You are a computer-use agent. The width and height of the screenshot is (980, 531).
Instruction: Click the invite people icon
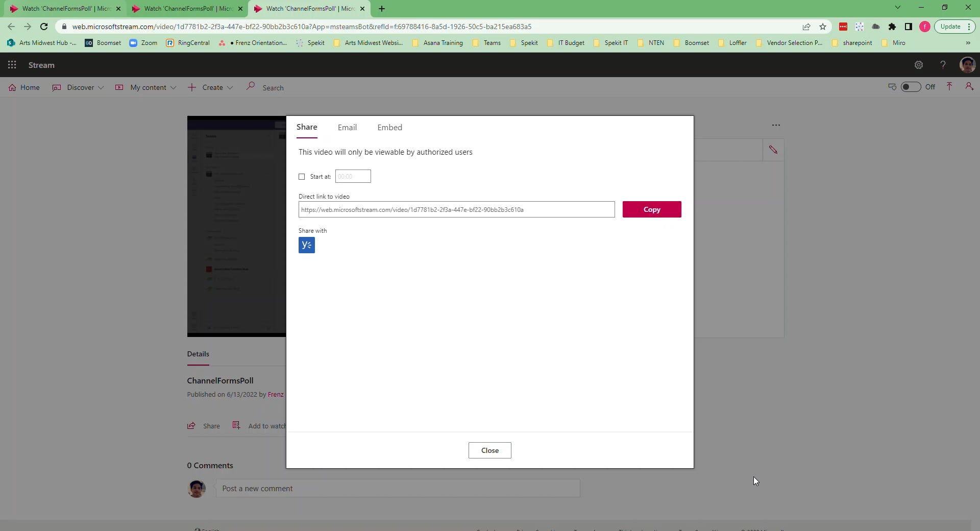coord(969,87)
